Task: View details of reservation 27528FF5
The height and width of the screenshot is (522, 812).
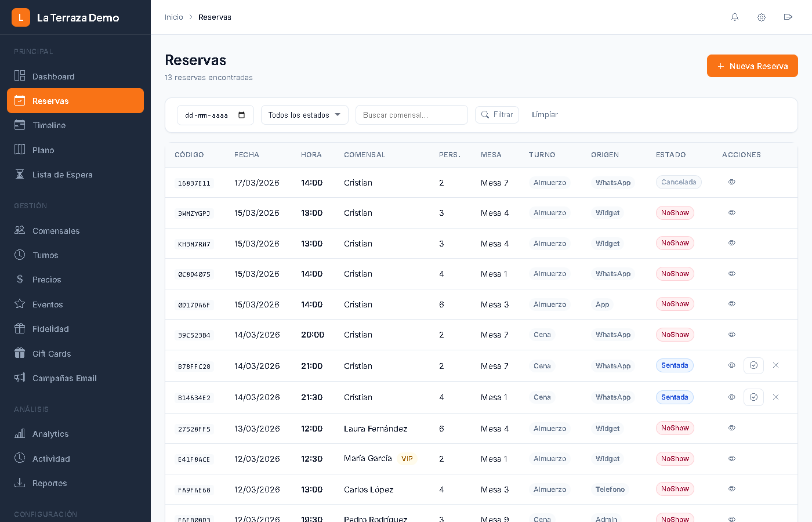Action: (x=732, y=428)
